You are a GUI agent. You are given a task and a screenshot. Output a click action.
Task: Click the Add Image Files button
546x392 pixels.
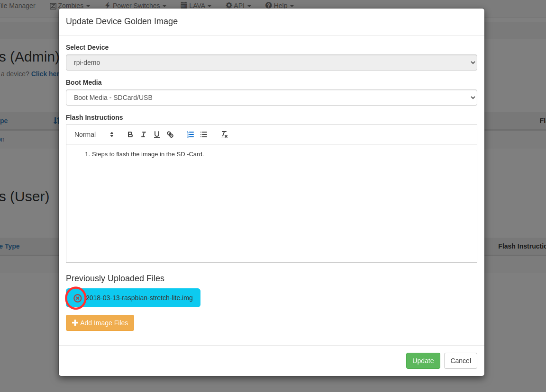tap(100, 323)
